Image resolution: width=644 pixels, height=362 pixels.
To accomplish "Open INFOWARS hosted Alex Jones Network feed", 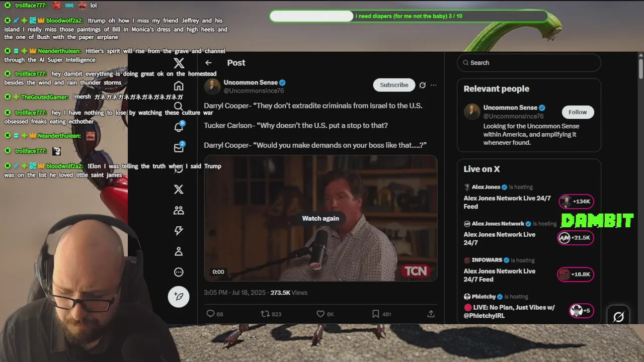I will [x=499, y=275].
